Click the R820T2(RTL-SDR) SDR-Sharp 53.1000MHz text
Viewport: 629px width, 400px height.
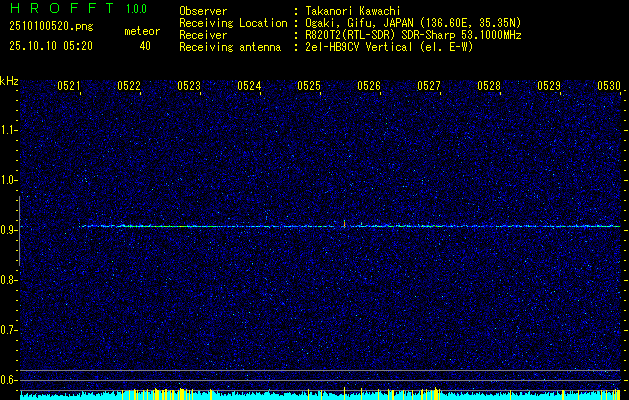(x=413, y=35)
